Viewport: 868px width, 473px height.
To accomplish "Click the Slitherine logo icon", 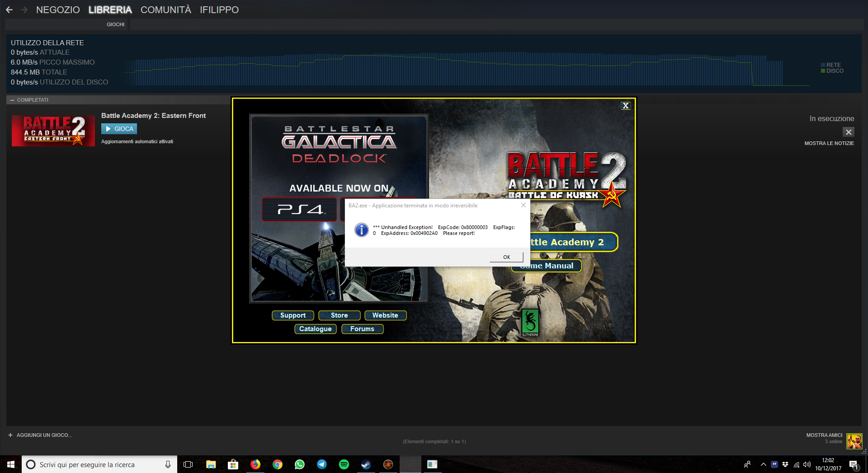I will point(530,323).
